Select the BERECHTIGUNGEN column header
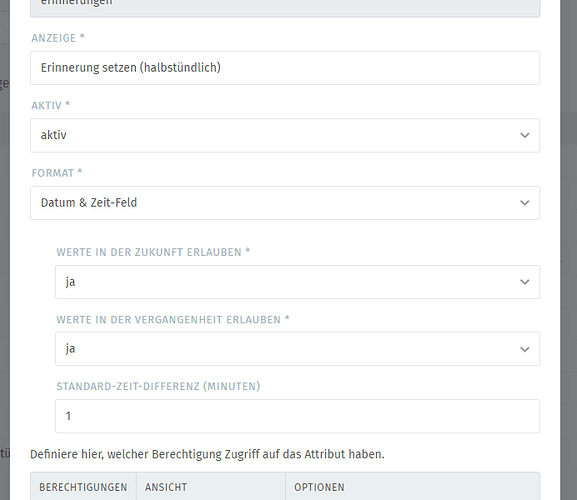 tap(83, 487)
